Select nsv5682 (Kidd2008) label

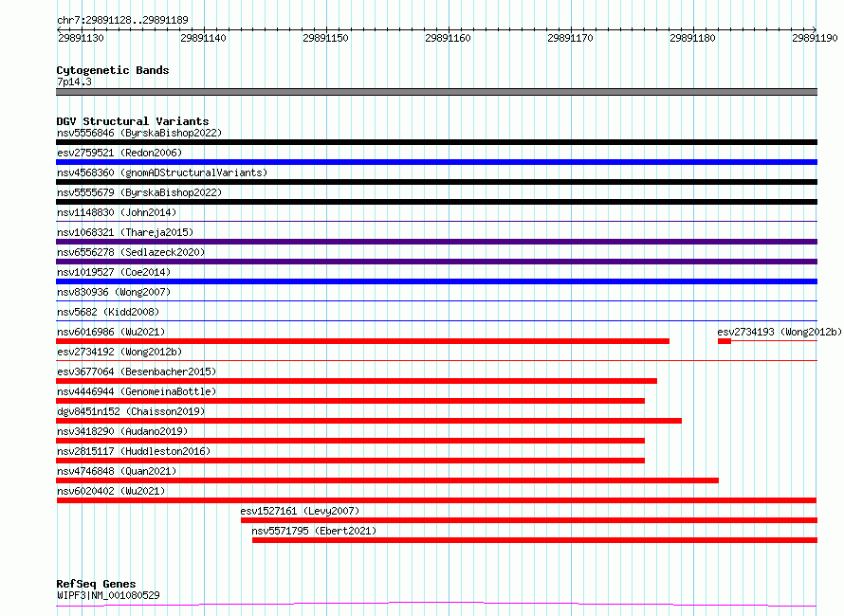pos(108,312)
